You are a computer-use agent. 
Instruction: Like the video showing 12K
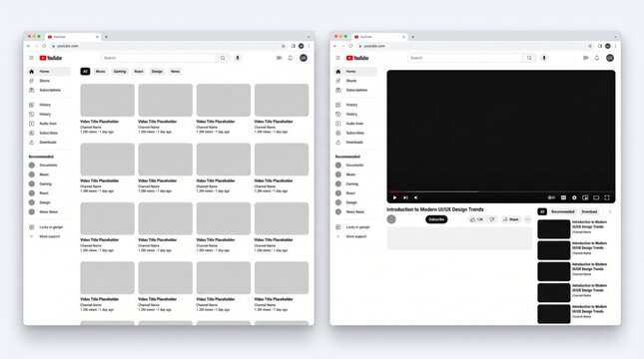[477, 219]
